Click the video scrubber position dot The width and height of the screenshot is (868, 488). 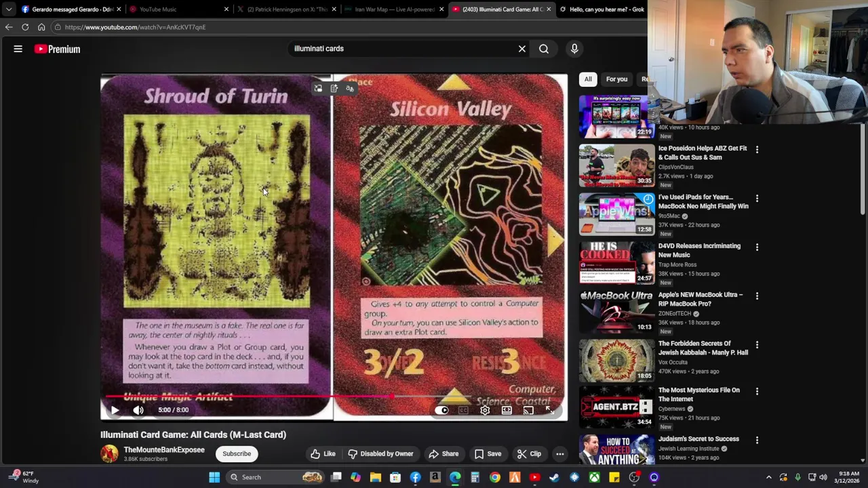coord(392,397)
